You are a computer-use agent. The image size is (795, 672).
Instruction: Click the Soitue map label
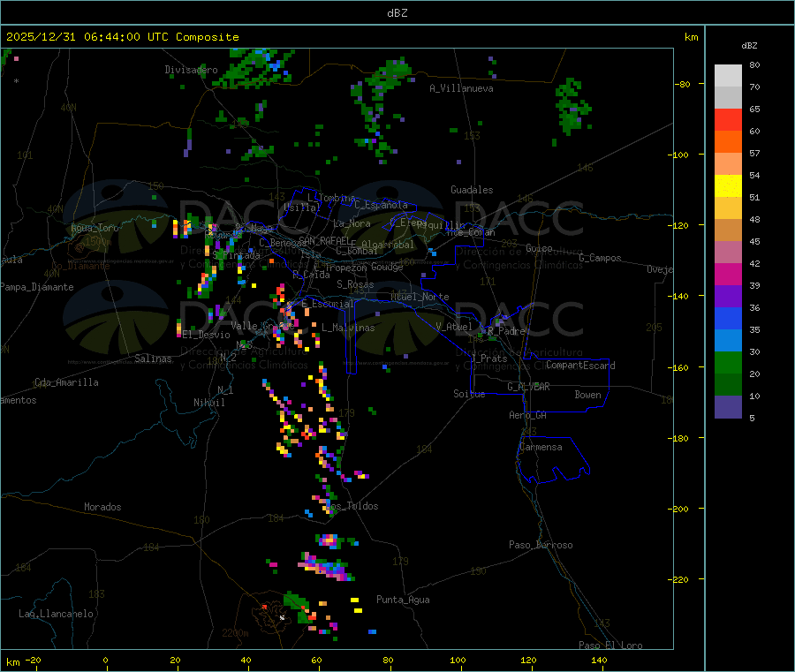(x=469, y=394)
